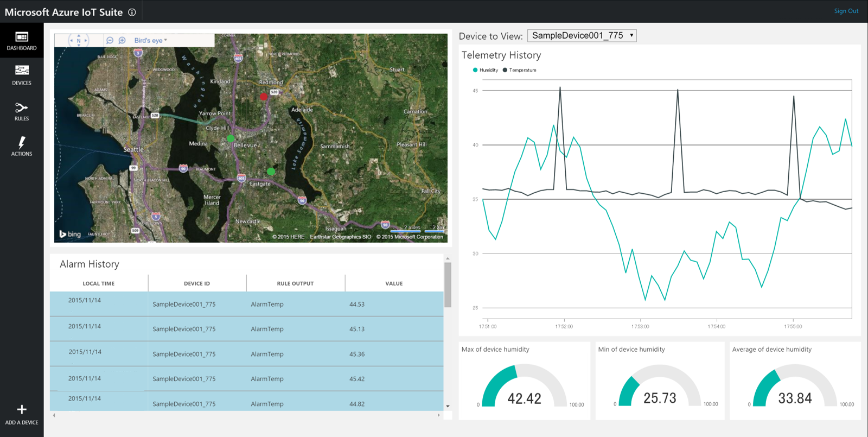The width and height of the screenshot is (868, 437).
Task: Open the Actions section
Action: pos(22,146)
